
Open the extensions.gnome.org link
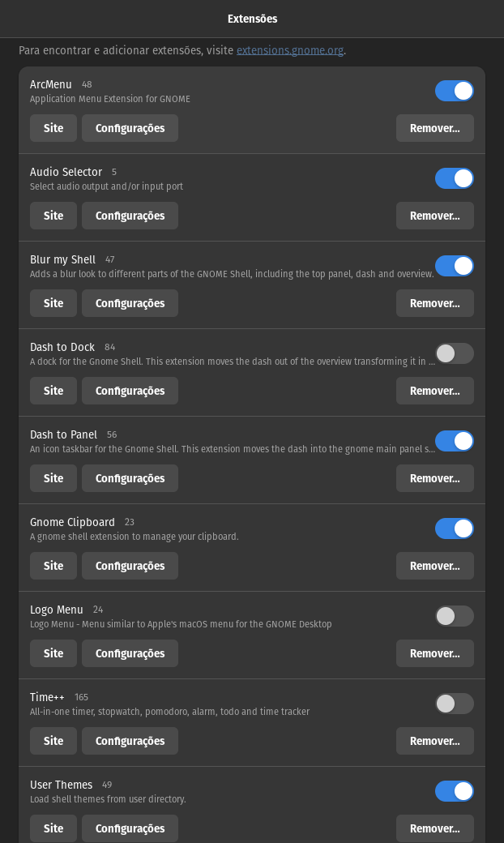point(289,50)
